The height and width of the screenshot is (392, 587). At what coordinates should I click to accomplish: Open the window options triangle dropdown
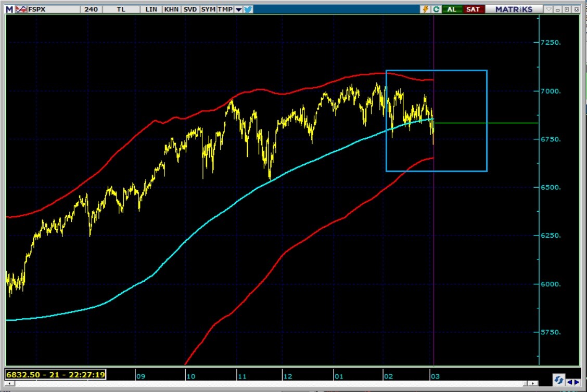pos(548,9)
